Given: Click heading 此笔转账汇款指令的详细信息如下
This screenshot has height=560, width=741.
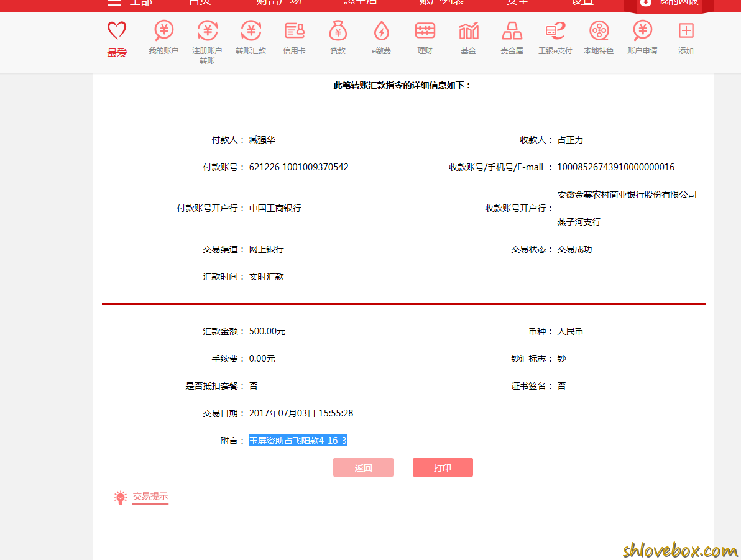Looking at the screenshot, I should 402,86.
